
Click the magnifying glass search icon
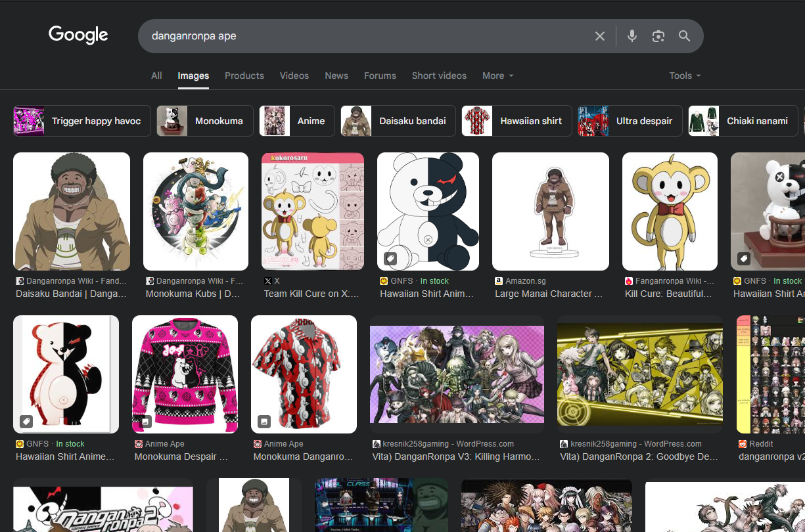[685, 36]
